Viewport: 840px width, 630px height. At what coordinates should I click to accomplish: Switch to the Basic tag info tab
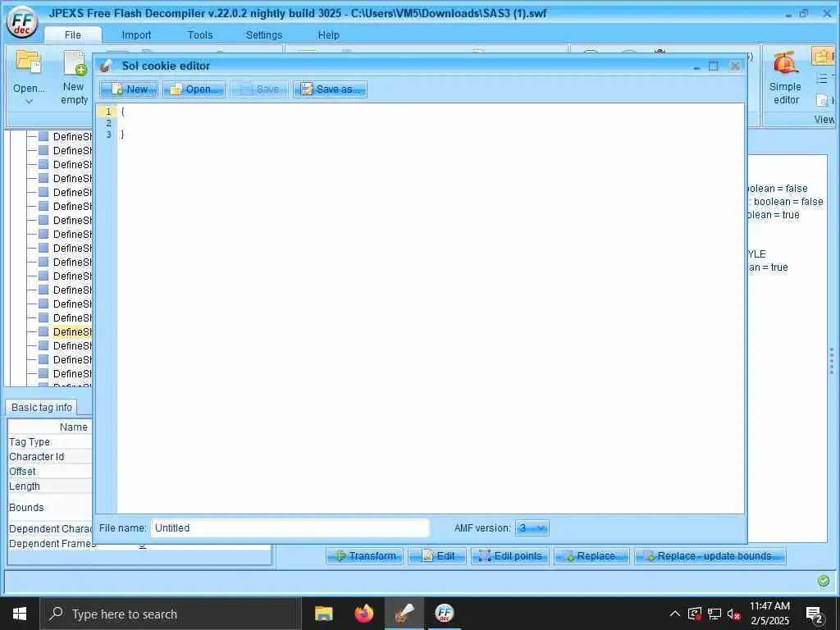(x=41, y=408)
